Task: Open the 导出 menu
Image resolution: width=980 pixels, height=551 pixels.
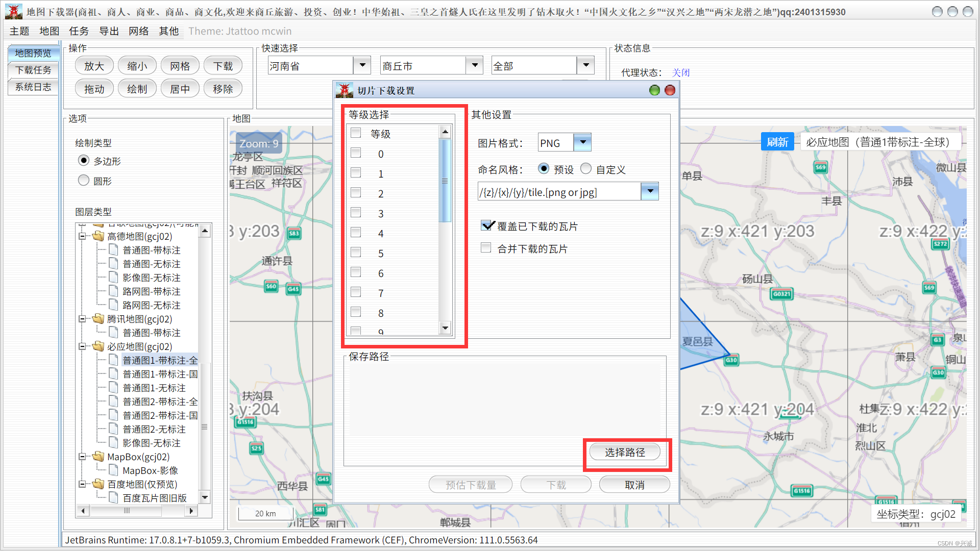Action: 109,31
